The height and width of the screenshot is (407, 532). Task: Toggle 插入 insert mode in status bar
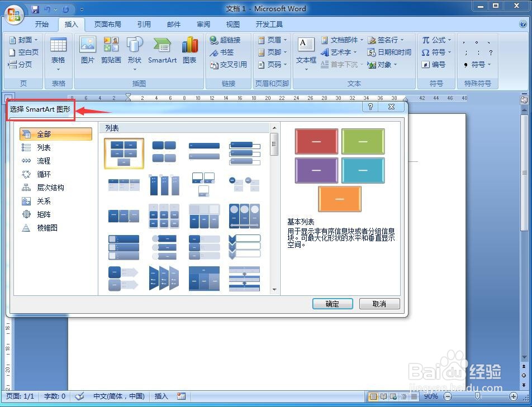click(161, 396)
